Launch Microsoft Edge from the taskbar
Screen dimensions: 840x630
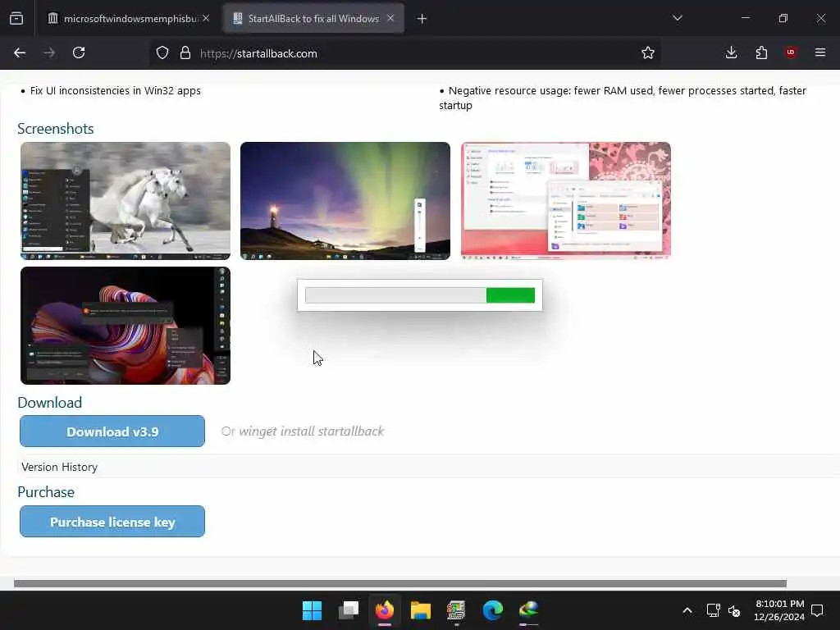point(492,610)
